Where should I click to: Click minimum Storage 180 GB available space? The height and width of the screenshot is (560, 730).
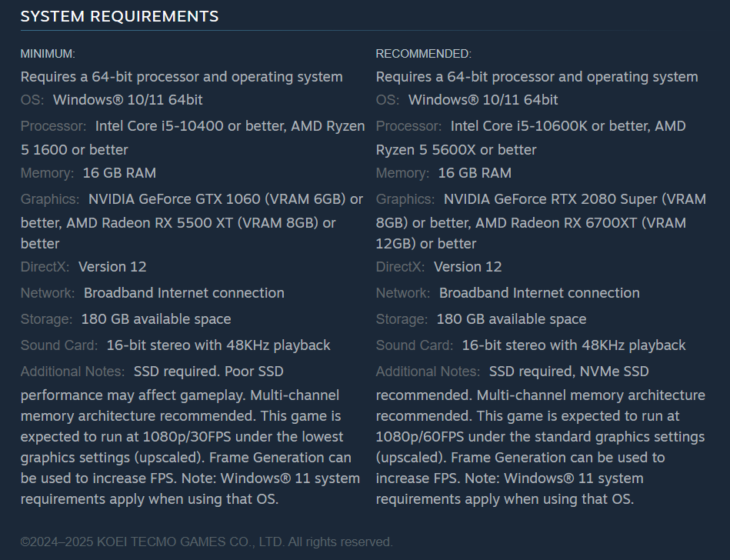tap(156, 318)
